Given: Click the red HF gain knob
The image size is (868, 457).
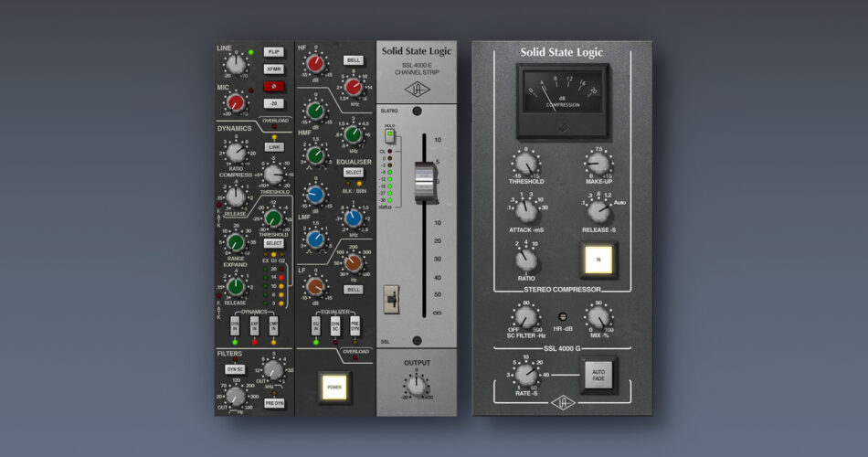Looking at the screenshot, I should coord(315,63).
